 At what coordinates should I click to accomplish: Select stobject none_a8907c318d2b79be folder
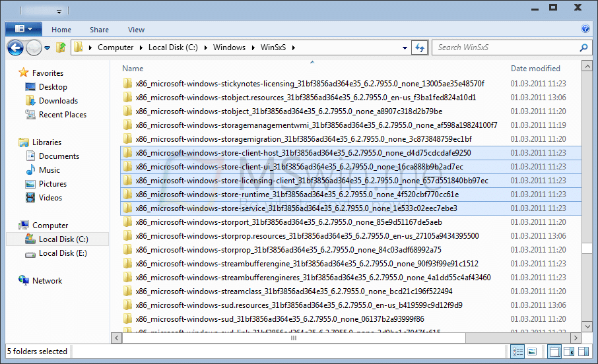[289, 111]
